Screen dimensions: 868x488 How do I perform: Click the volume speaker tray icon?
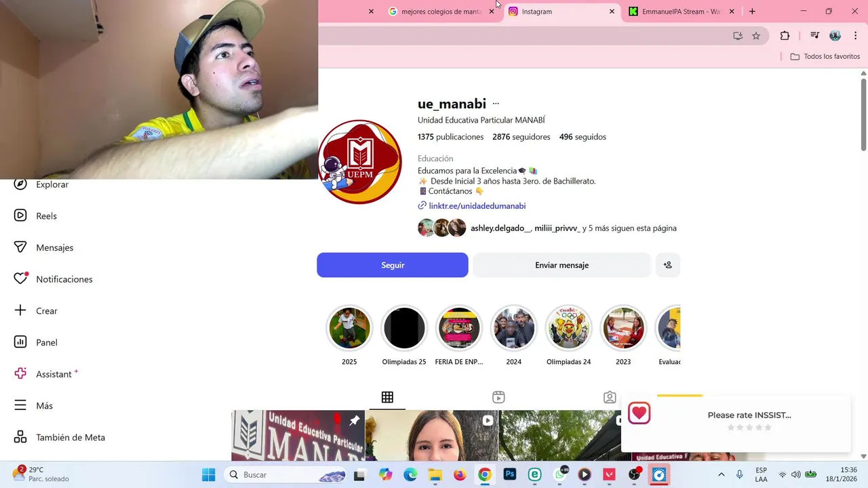pos(795,474)
